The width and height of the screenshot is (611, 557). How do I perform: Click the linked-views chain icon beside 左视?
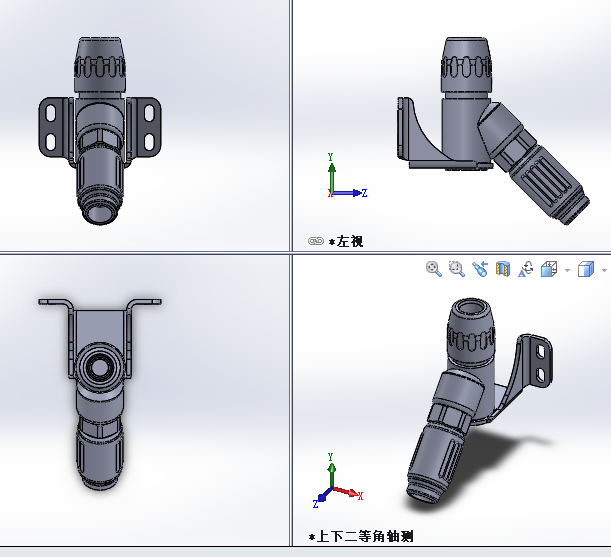(x=316, y=241)
